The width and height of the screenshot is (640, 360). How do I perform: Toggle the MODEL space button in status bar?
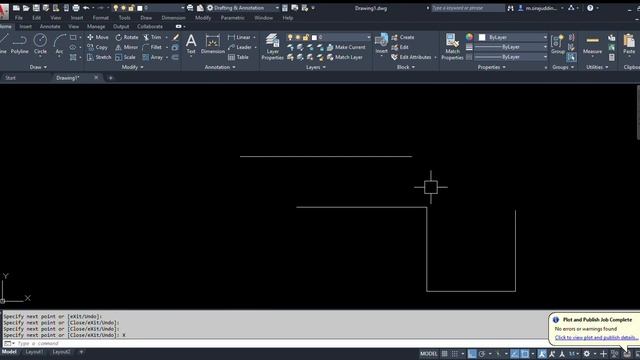[x=429, y=354]
